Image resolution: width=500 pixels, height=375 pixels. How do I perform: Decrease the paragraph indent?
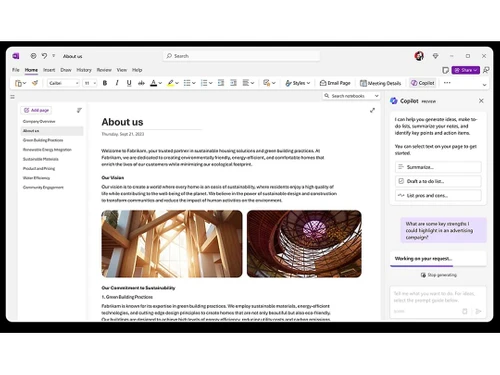pyautogui.click(x=221, y=83)
